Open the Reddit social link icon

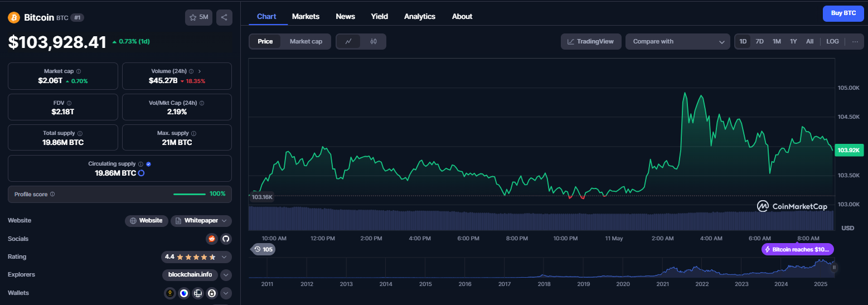point(211,239)
